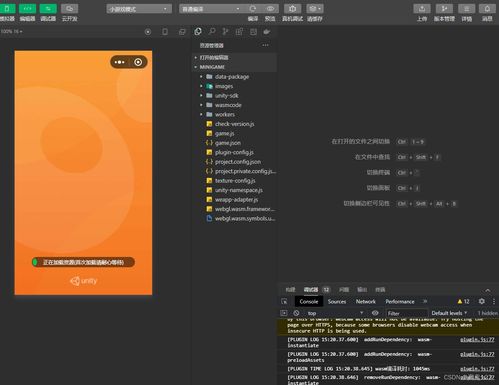Switch to the build (构建) bottom tab
Viewport: 499px width, 385px height.
tap(290, 290)
